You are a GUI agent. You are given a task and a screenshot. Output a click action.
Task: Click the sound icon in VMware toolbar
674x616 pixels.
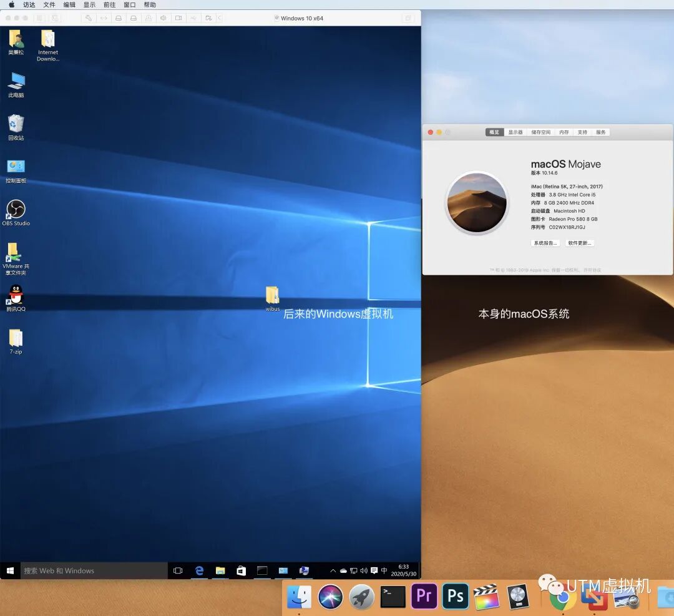click(x=164, y=18)
